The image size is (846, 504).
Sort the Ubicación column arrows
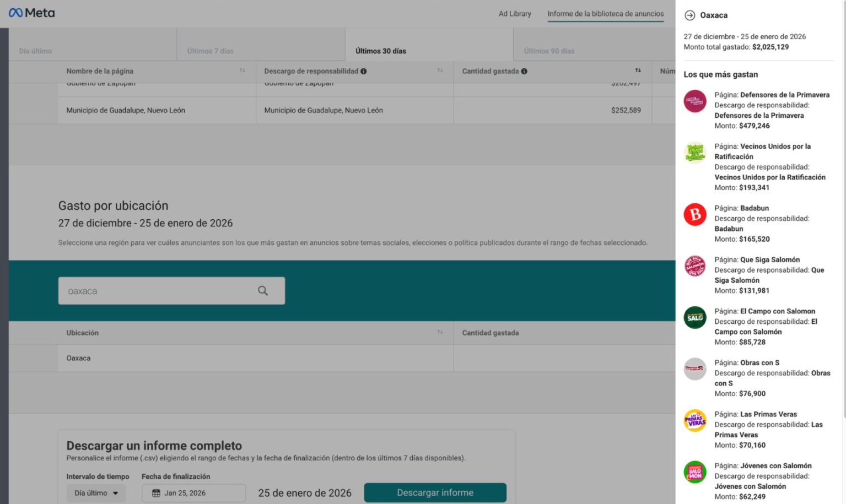point(440,332)
